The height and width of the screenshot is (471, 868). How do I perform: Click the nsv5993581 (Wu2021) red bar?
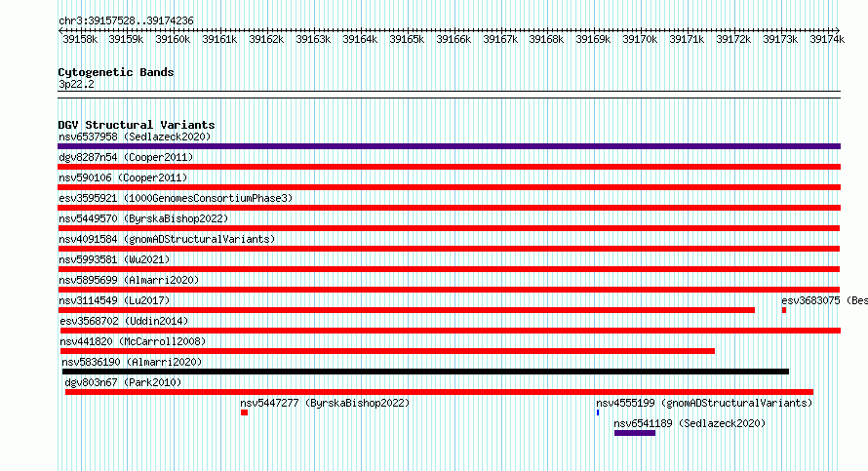tap(449, 269)
